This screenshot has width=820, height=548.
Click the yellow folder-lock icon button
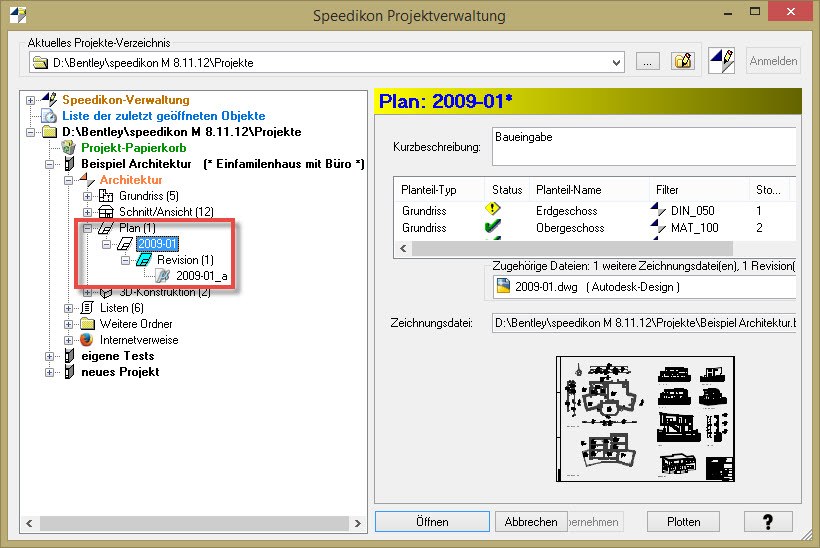tap(683, 61)
